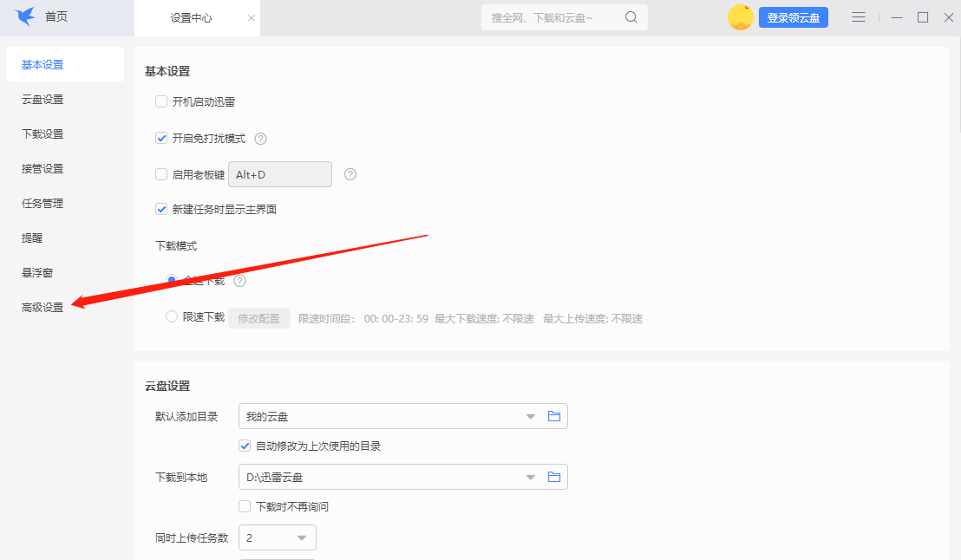Enable the 开机启动迅雷 checkbox
The height and width of the screenshot is (560, 961).
pos(161,101)
